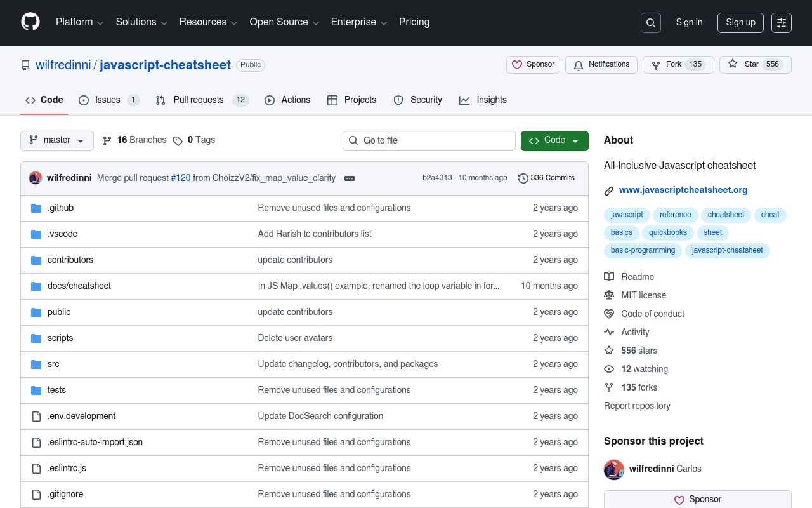Open the .github folder
Viewport: 812px width, 508px height.
pyautogui.click(x=60, y=208)
